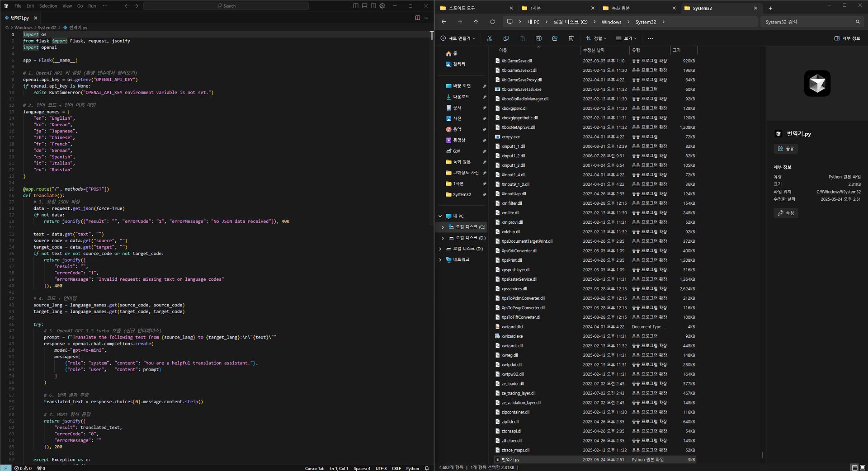This screenshot has height=471, width=868.
Task: Click the 공유 button in details pane
Action: pos(786,149)
